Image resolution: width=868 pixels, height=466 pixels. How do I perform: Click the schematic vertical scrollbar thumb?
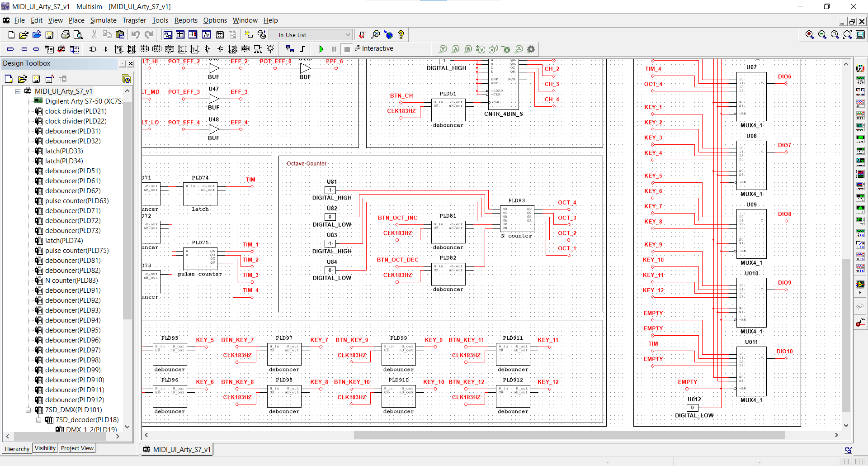pos(846,335)
